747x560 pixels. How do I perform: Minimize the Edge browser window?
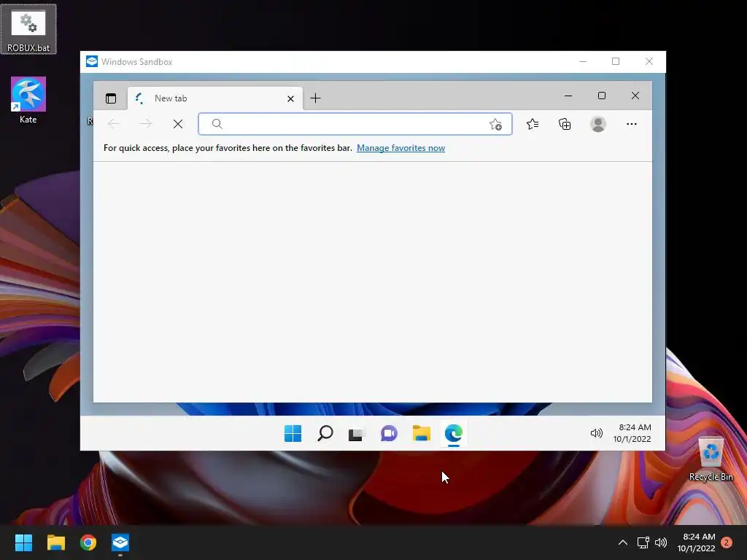click(x=568, y=96)
